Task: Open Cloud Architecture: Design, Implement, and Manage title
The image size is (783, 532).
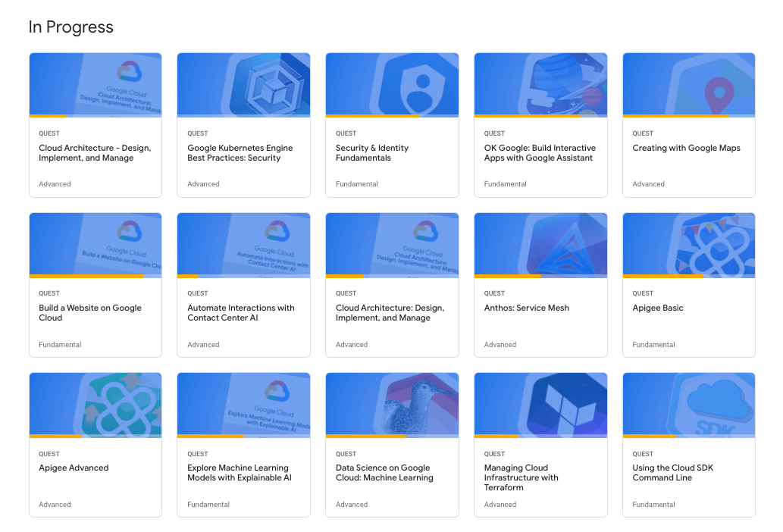Action: tap(390, 313)
